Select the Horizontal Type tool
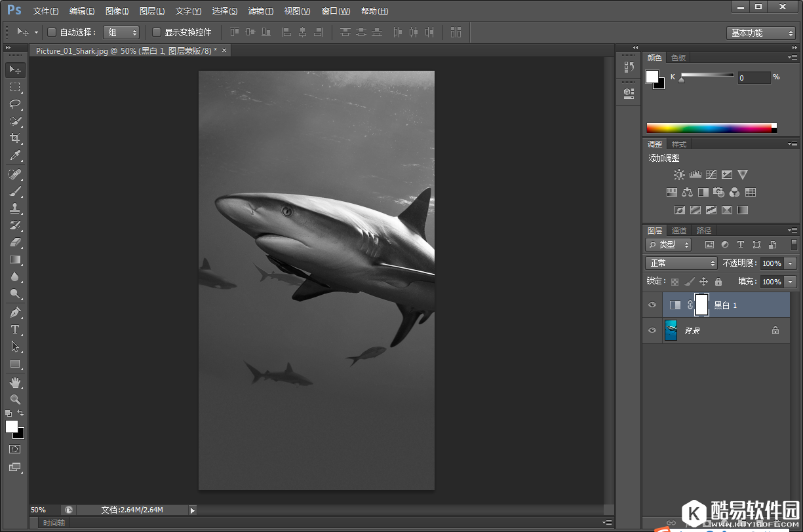The width and height of the screenshot is (803, 532). click(x=15, y=330)
